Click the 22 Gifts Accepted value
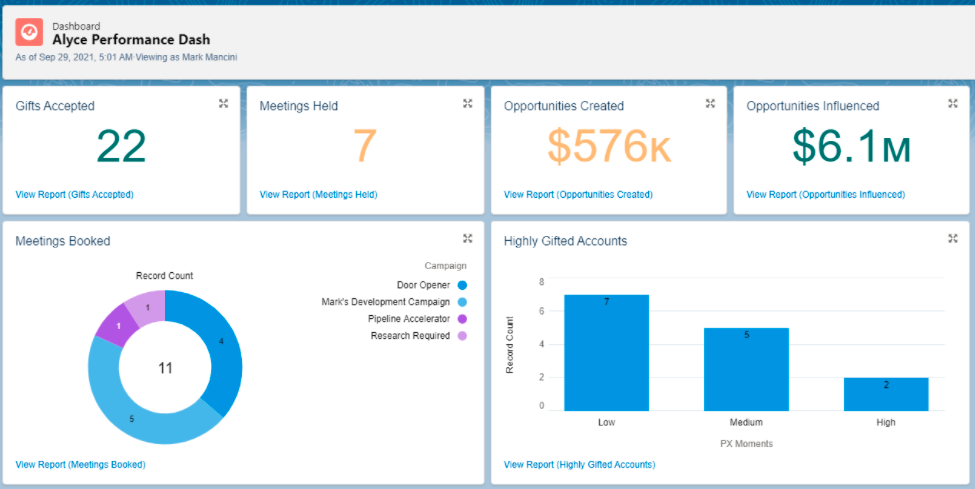This screenshot has width=975, height=489. pos(121,147)
